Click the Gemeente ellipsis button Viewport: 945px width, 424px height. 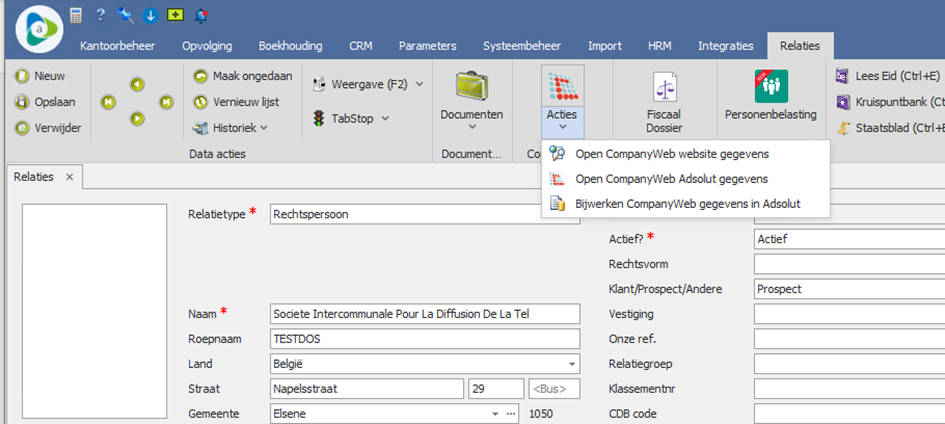click(511, 414)
